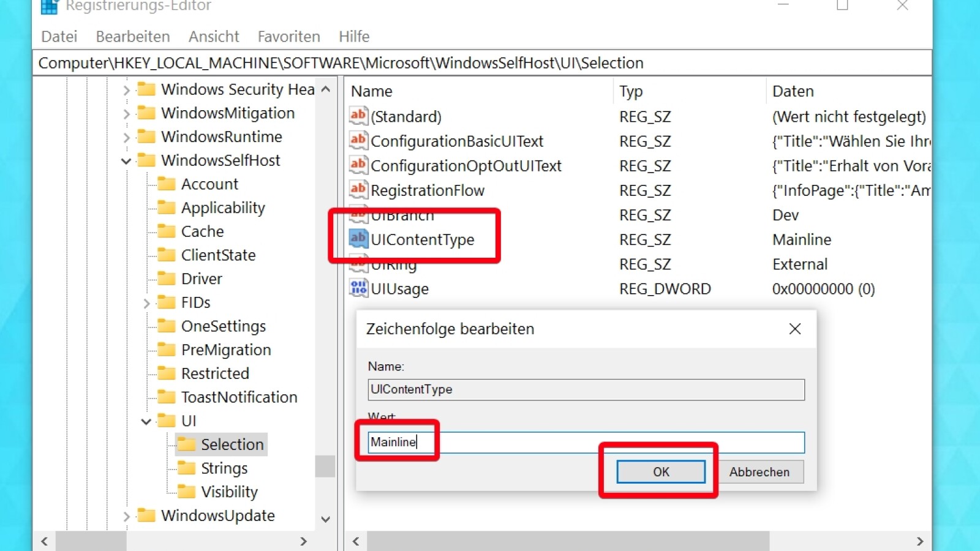Screen dimensions: 980x551
Task: Select the WindowsUpdate folder icon
Action: point(146,515)
